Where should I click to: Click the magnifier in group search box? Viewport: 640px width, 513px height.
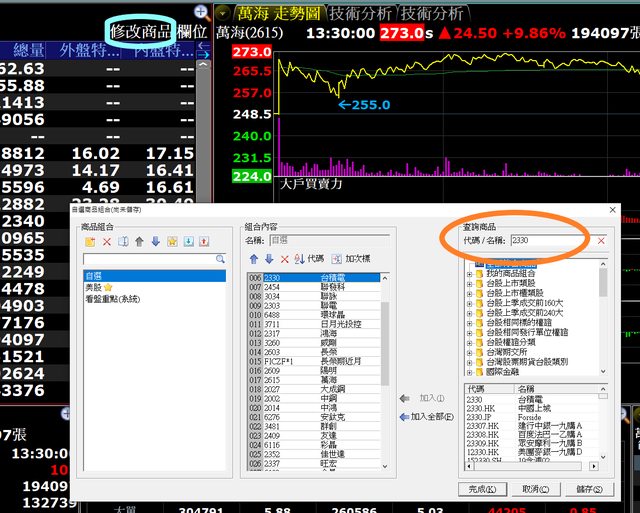click(x=220, y=259)
